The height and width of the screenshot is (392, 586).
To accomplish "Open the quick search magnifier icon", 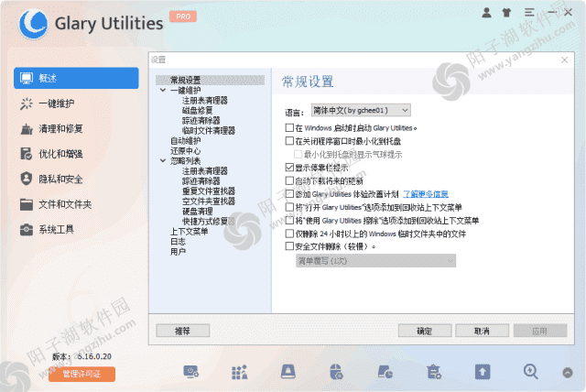I will 531,372.
